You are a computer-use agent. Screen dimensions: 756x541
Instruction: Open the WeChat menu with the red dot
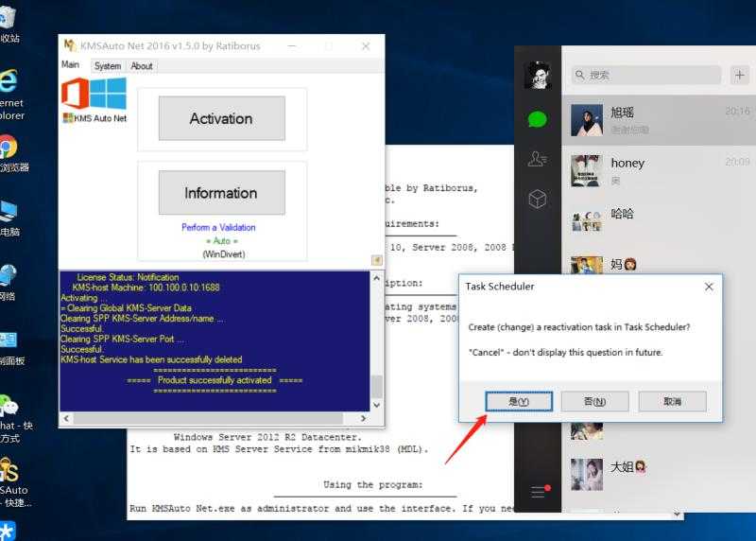pos(539,491)
